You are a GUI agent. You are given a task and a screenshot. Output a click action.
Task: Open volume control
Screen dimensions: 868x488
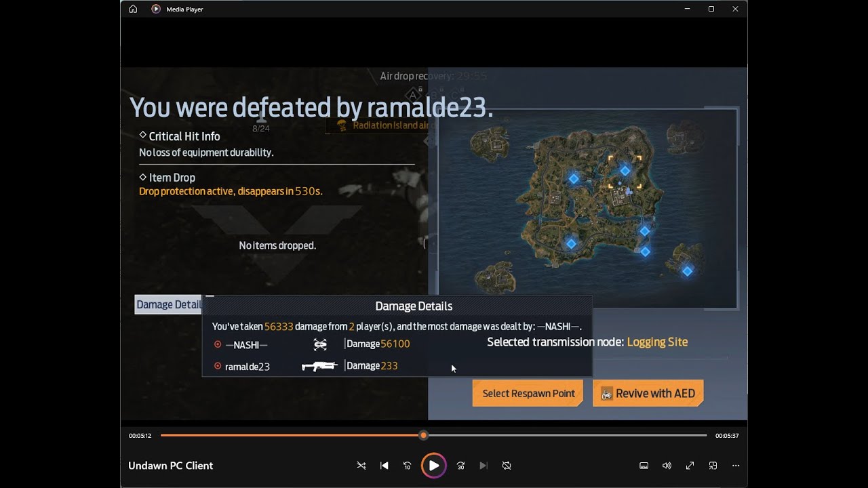(x=667, y=466)
